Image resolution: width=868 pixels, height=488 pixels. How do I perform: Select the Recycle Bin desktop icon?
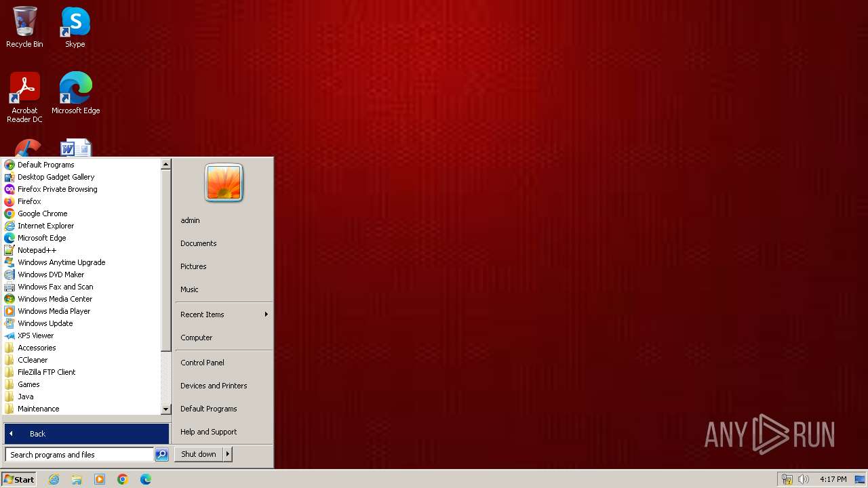tap(24, 27)
